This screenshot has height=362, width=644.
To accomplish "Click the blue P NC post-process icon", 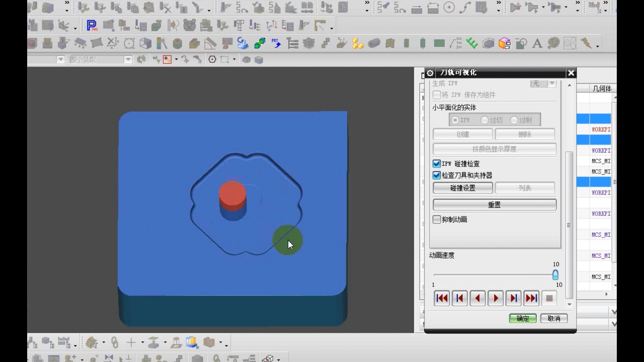I will (x=92, y=25).
